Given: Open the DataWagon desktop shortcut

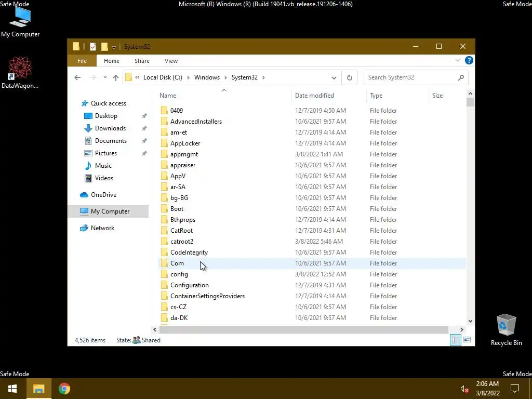Looking at the screenshot, I should pyautogui.click(x=20, y=72).
